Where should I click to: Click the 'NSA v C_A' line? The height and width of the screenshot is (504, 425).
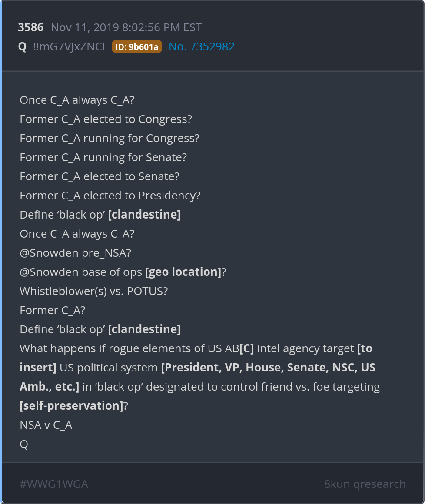point(46,425)
